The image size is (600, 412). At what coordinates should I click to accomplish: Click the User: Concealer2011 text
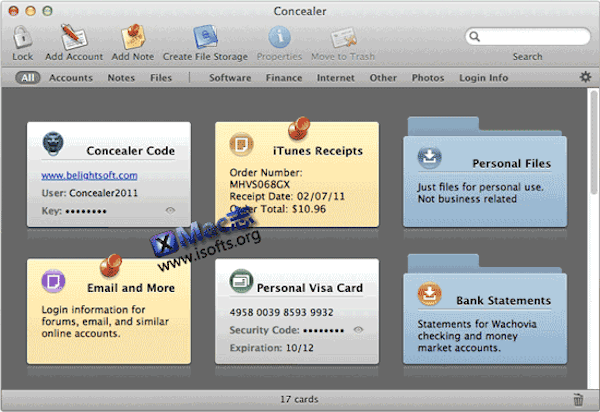[90, 193]
